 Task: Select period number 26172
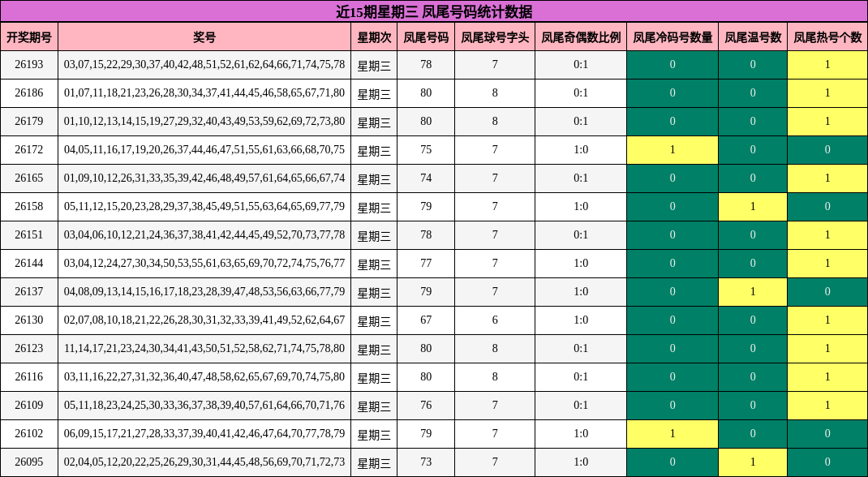pyautogui.click(x=28, y=149)
